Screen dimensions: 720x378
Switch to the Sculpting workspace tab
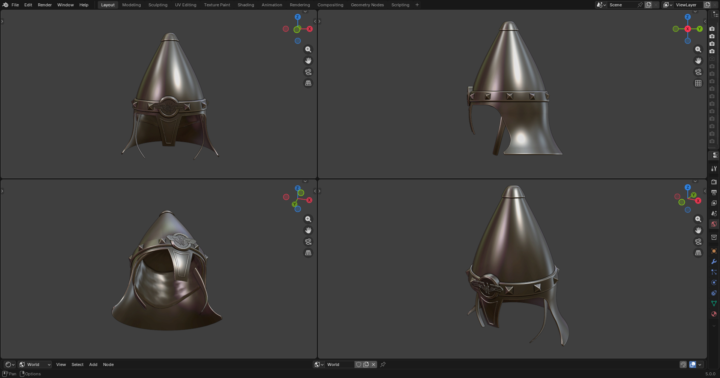158,5
